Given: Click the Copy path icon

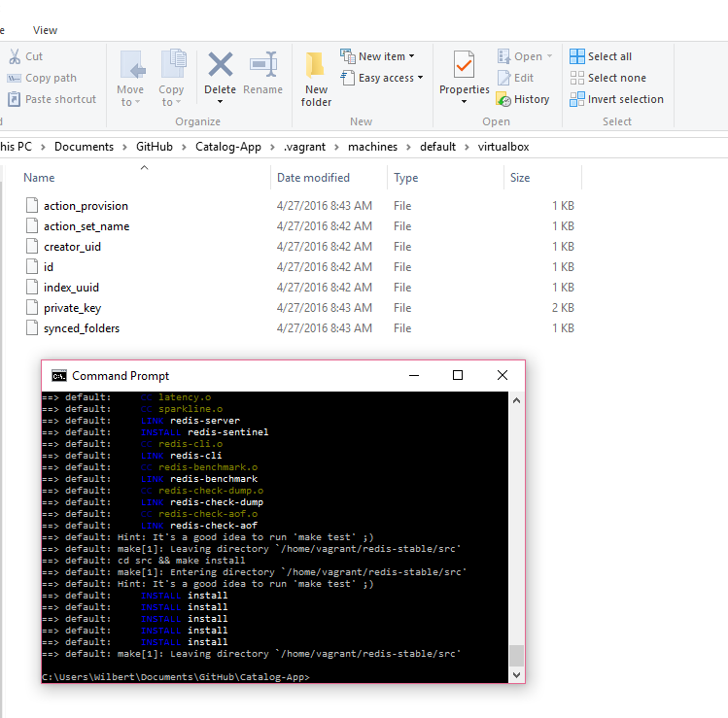Looking at the screenshot, I should coord(14,78).
